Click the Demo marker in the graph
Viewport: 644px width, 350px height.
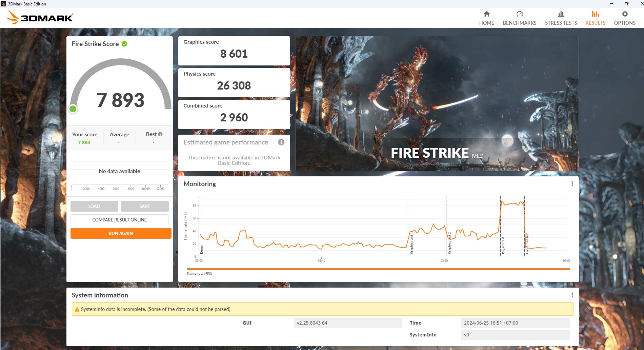pos(202,250)
